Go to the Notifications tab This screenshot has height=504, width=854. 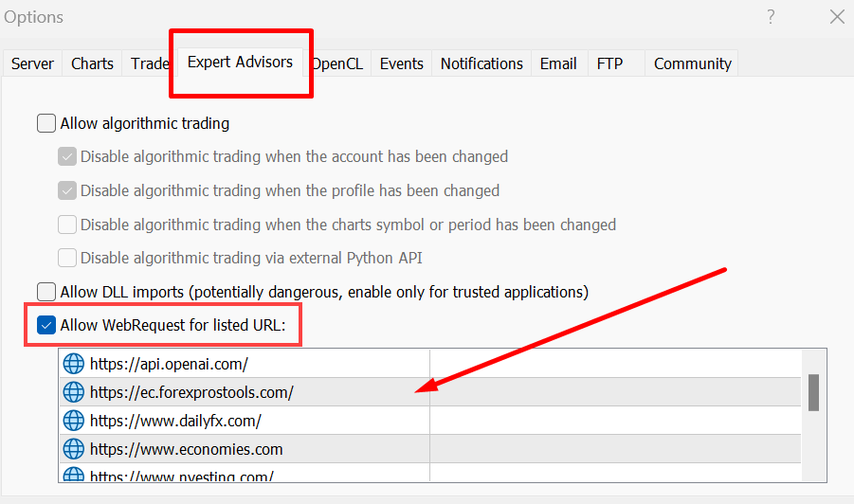point(482,63)
